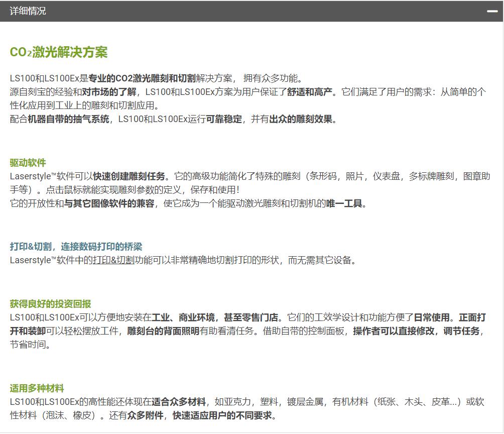Click the 获得良好的投资回报 heading
The height and width of the screenshot is (434, 504).
pyautogui.click(x=50, y=304)
